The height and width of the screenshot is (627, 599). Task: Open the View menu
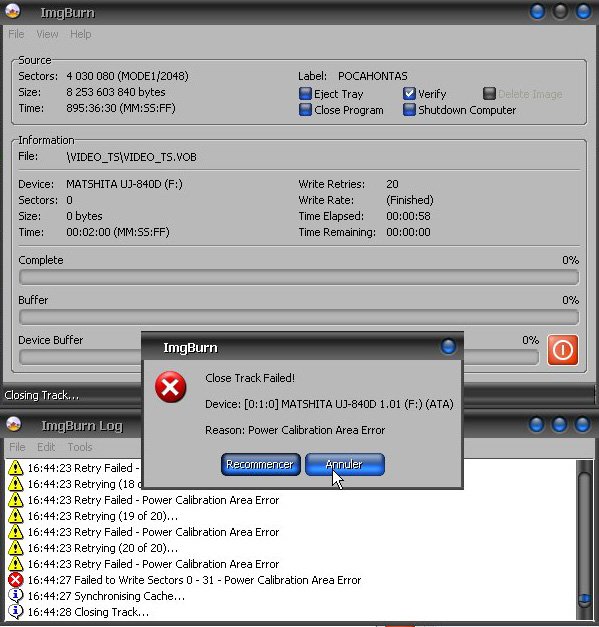coord(47,34)
